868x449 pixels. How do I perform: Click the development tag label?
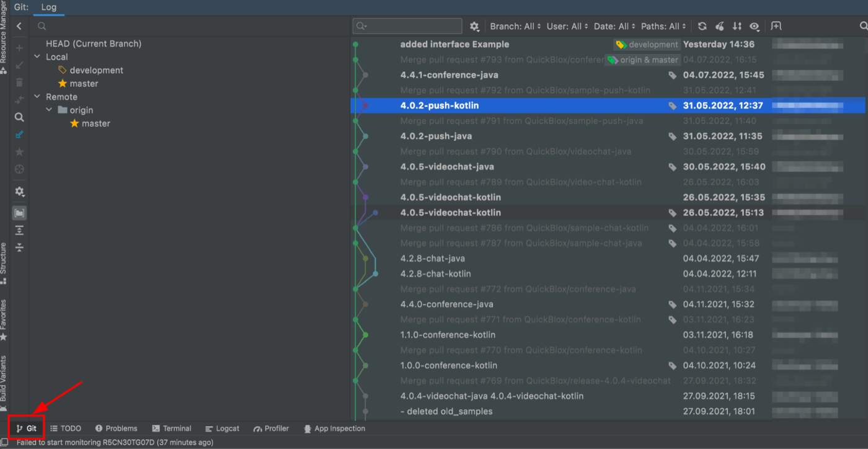(647, 44)
